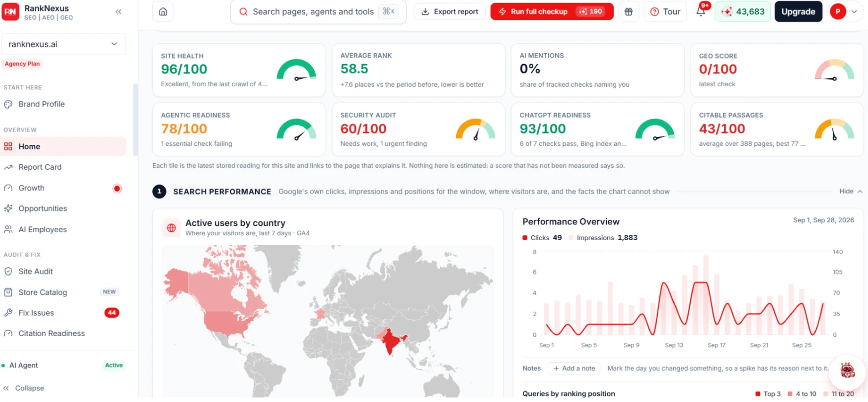This screenshot has height=402, width=868.
Task: Click the ChatGPT Readiness gauge
Action: [x=655, y=130]
